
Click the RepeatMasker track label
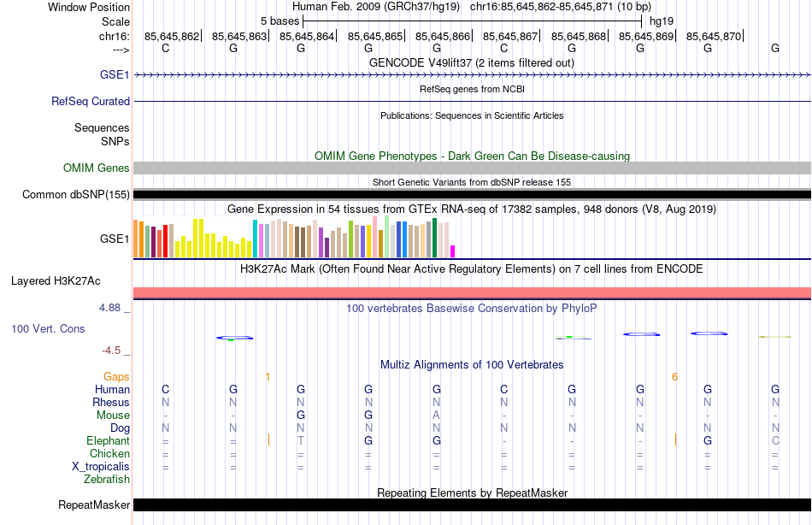(x=94, y=504)
